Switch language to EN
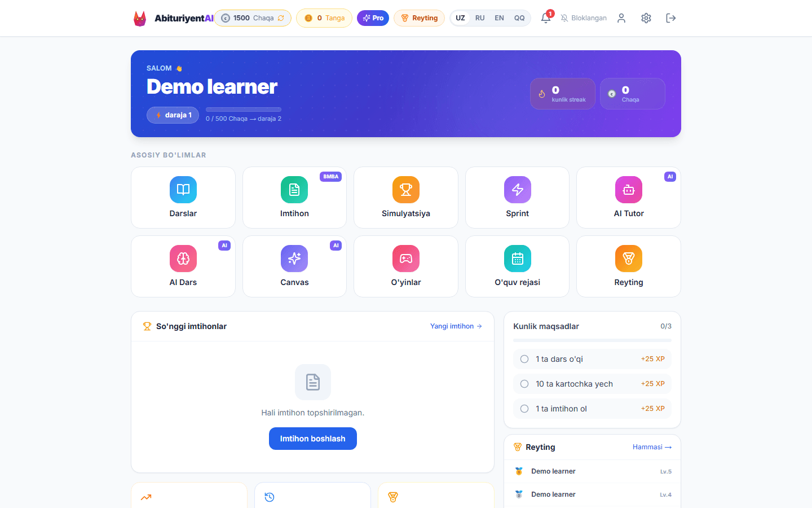The width and height of the screenshot is (812, 508). (x=499, y=18)
